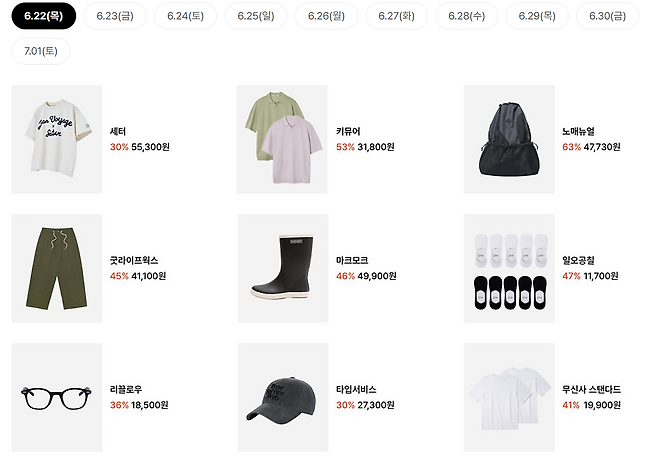Switch to the 6.28(수) date tab
The height and width of the screenshot is (457, 658).
pos(467,16)
